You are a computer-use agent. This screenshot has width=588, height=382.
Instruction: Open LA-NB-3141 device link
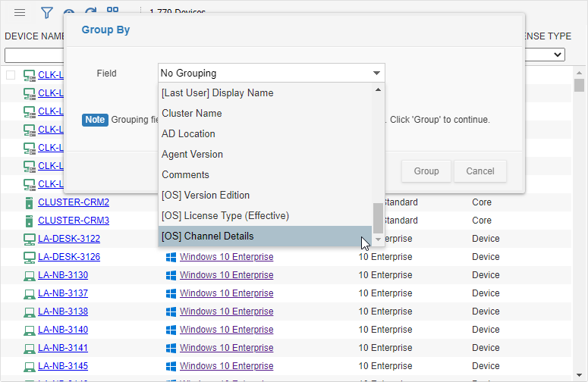(63, 348)
